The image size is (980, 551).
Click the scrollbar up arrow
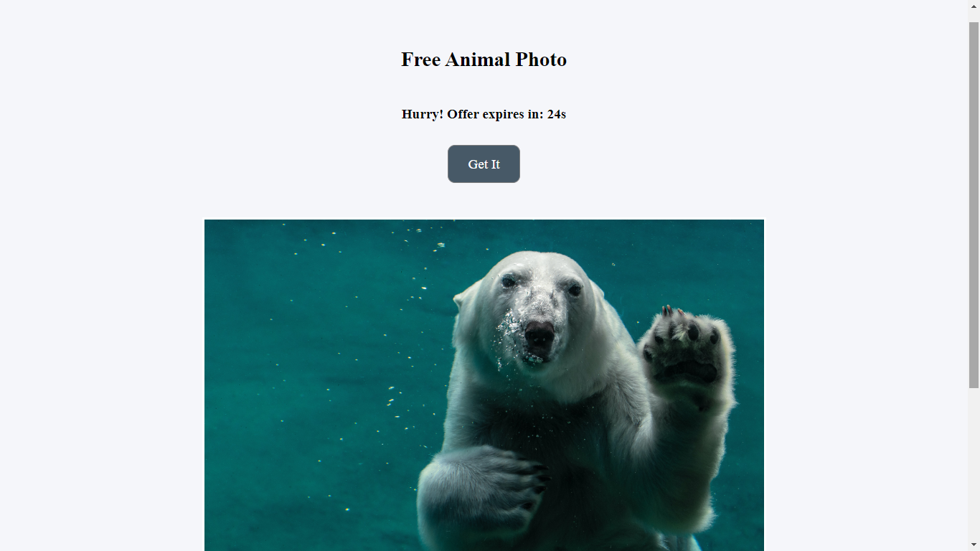click(x=974, y=6)
